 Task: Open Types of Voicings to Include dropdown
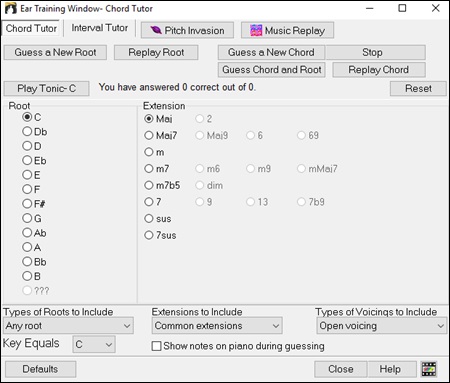tap(382, 325)
